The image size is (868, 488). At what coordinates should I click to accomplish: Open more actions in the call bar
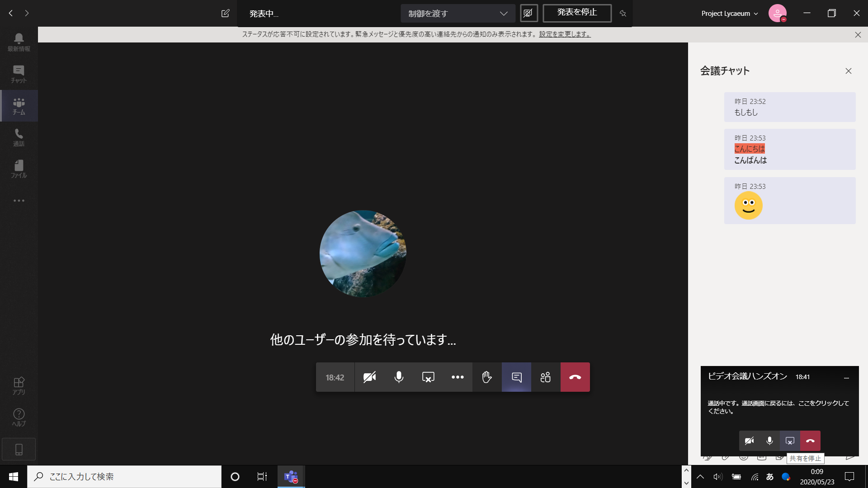(457, 377)
